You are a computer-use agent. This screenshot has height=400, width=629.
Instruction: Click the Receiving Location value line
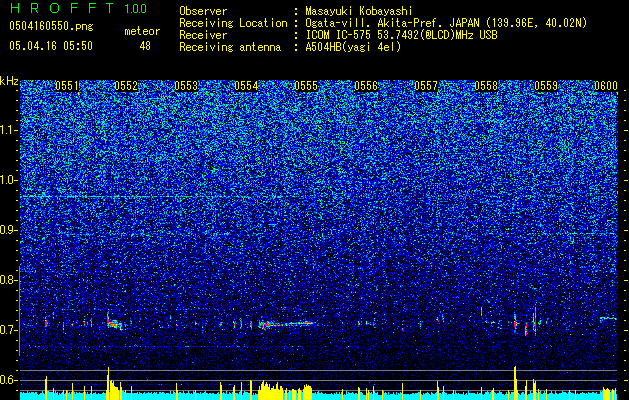[446, 23]
